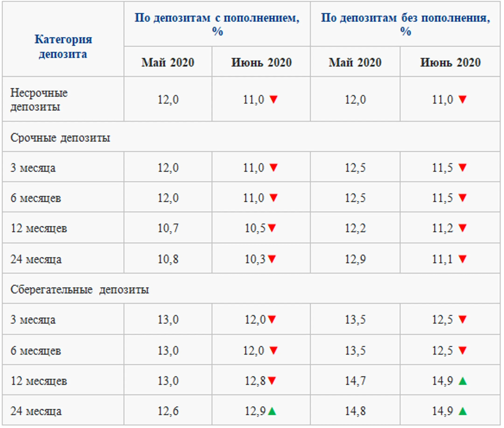Click the Несрочные депозиты row label
Screen dimensions: 504x428
tap(39, 100)
